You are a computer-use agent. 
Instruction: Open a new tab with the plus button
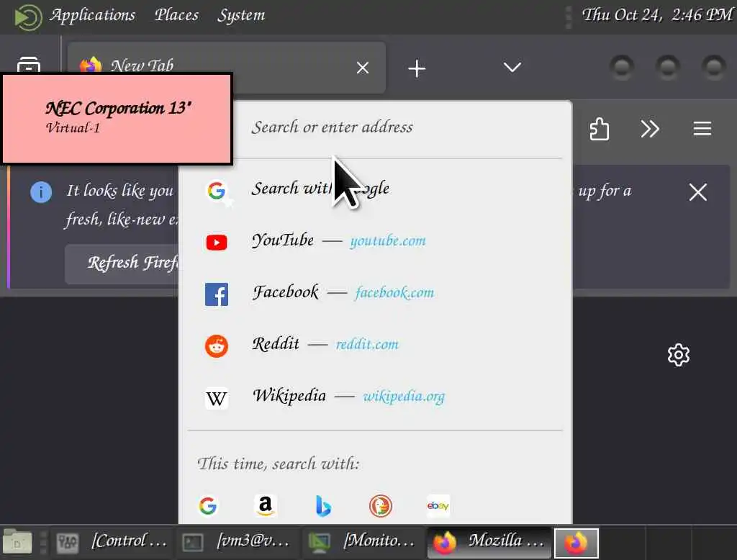pos(417,68)
